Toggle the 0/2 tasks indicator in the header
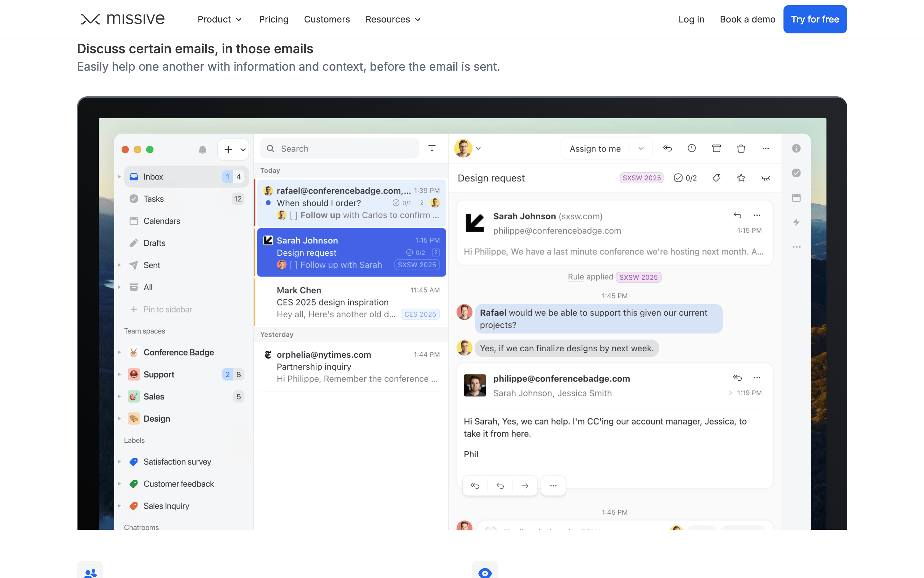Viewport: 924px width, 578px height. pos(685,178)
